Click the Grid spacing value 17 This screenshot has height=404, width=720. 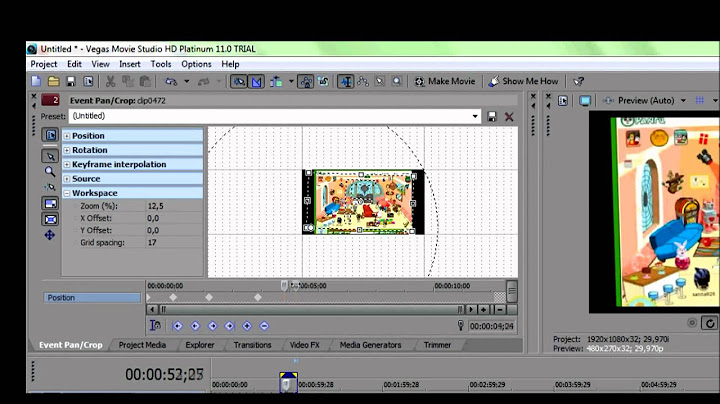tap(174, 242)
